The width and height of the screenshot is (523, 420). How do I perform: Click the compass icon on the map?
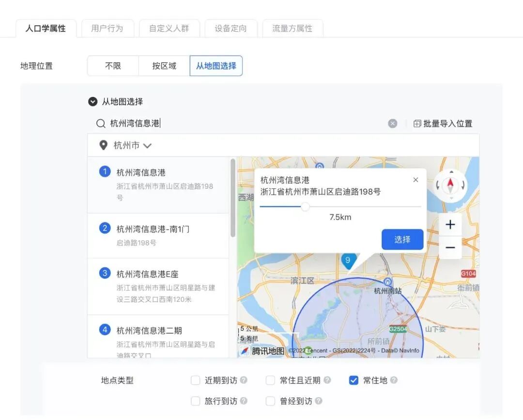coord(450,185)
